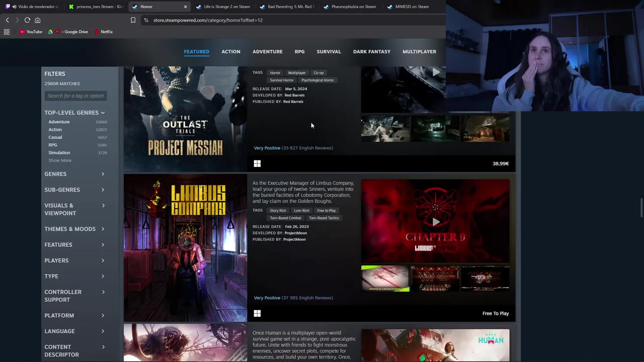Play the Outlast Trials trailer video
This screenshot has height=362, width=644.
point(436,72)
